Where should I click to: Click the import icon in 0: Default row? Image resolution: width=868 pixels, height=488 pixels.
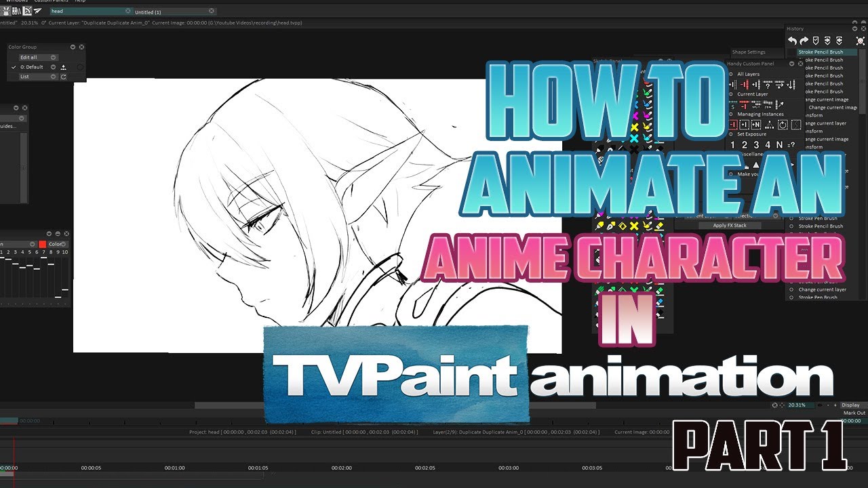63,67
